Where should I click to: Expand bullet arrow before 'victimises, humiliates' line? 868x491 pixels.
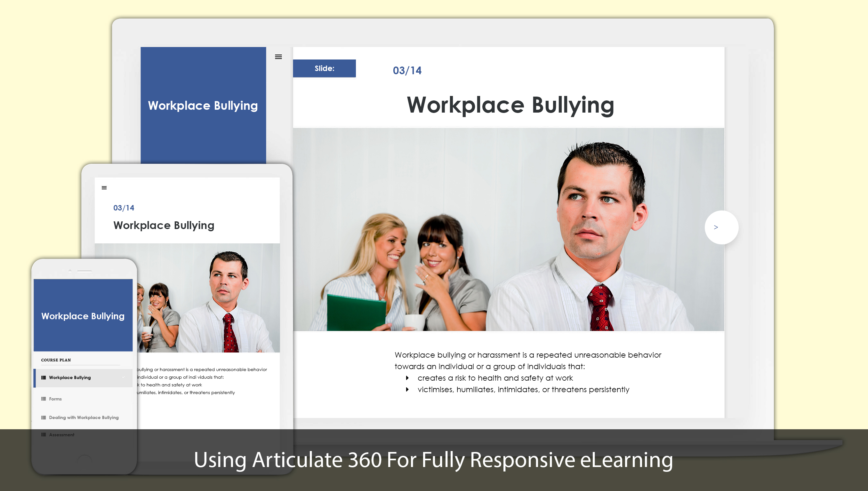point(407,390)
